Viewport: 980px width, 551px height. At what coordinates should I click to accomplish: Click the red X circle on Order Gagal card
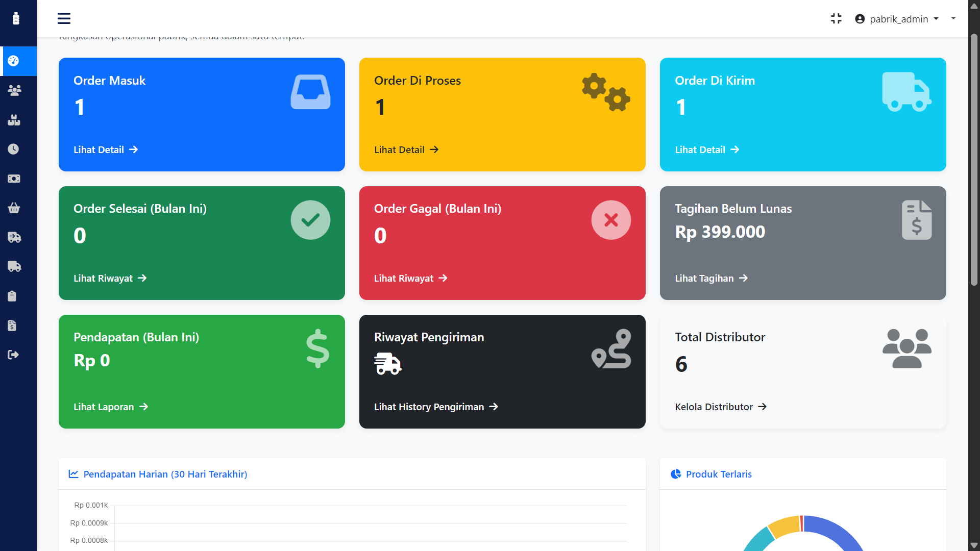tap(611, 220)
